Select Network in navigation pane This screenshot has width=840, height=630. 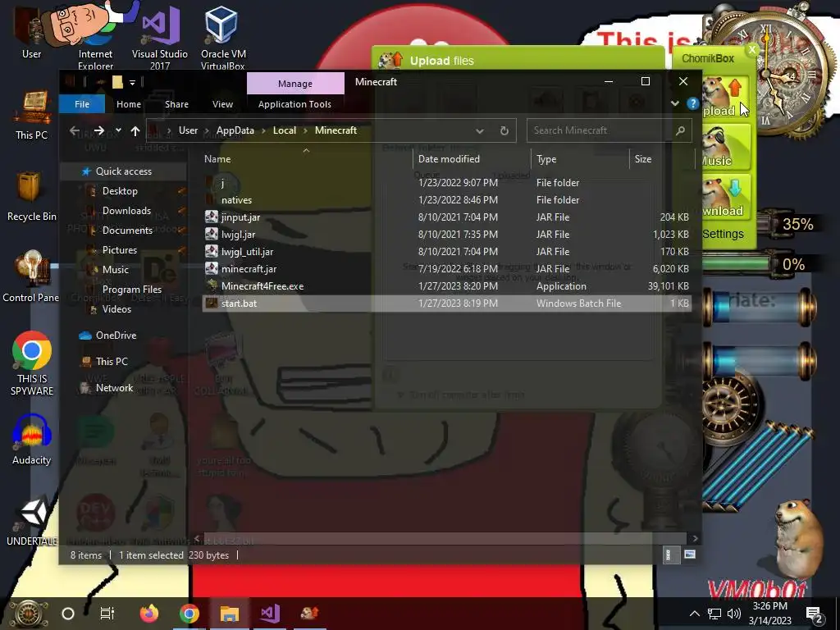[114, 388]
